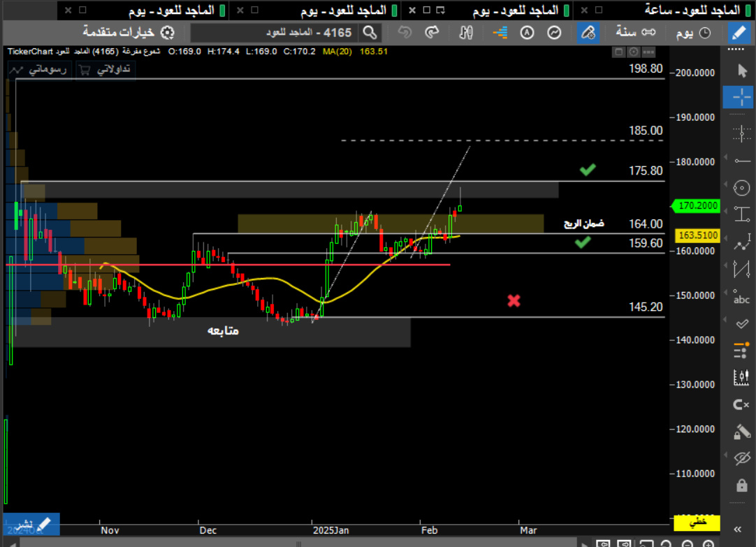Click the reset chart view arrow icon
Viewport: 756px width, 547px height.
[667, 544]
